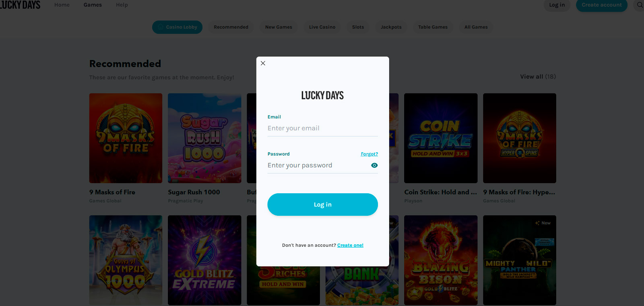
Task: Open Mighty Wild Panther game tile
Action: tap(520, 260)
